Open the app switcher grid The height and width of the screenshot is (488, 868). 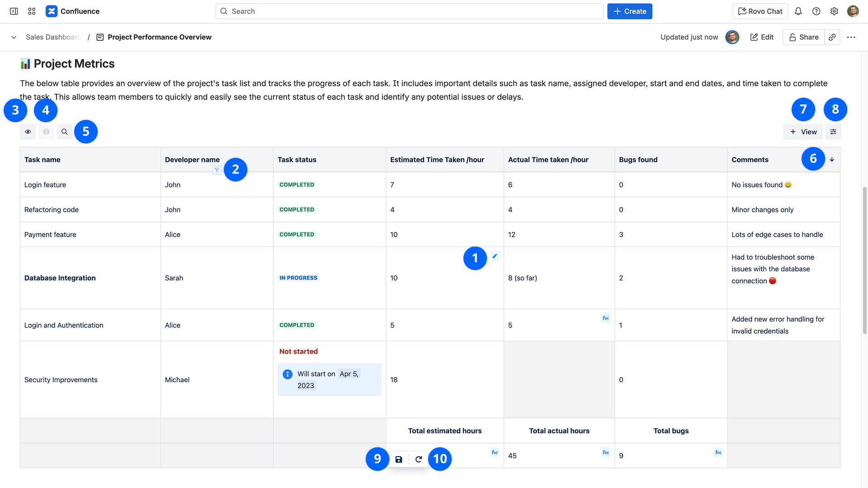click(x=32, y=11)
